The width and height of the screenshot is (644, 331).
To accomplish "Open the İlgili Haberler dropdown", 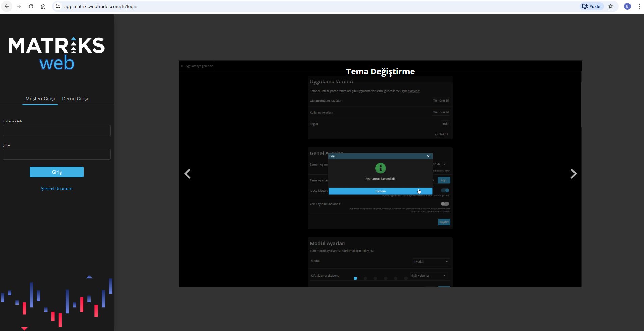I will click(429, 276).
